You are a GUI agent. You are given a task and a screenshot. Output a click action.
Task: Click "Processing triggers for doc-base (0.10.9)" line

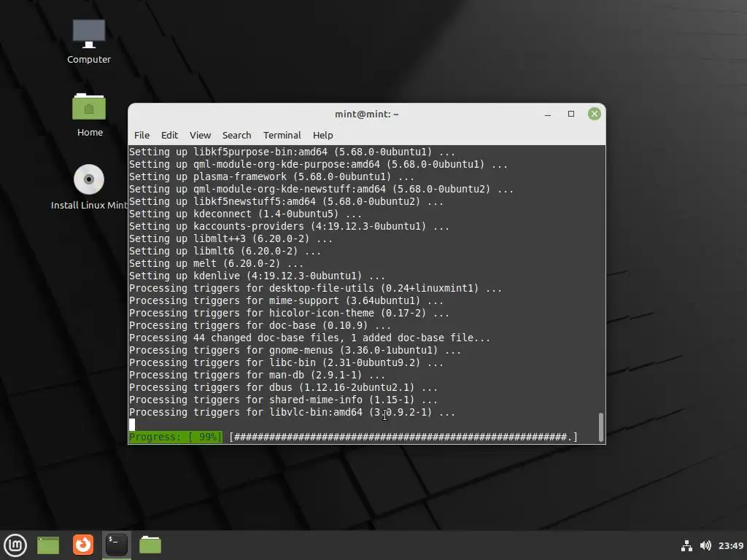coord(260,325)
